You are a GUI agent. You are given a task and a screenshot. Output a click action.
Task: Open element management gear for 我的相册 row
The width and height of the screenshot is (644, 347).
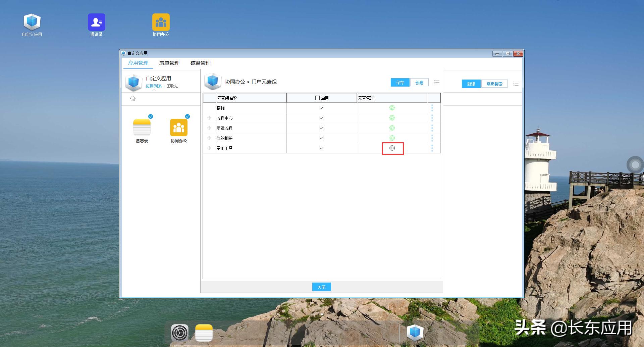392,138
